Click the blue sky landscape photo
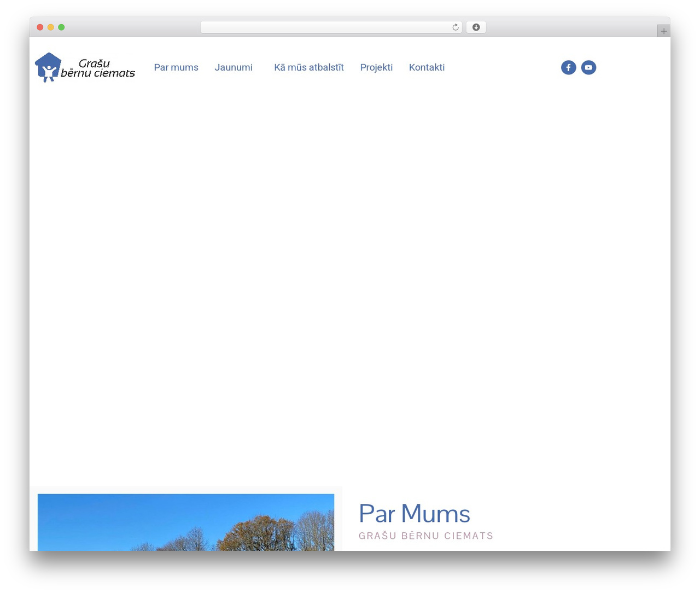 186,522
